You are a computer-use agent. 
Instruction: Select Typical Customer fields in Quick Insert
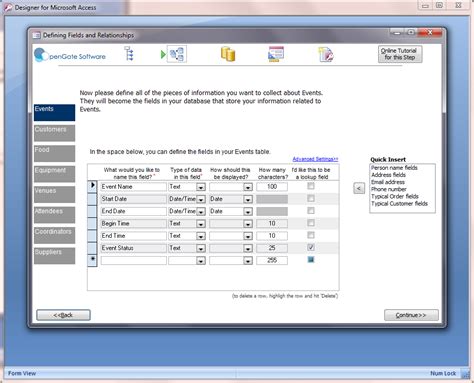tap(399, 203)
